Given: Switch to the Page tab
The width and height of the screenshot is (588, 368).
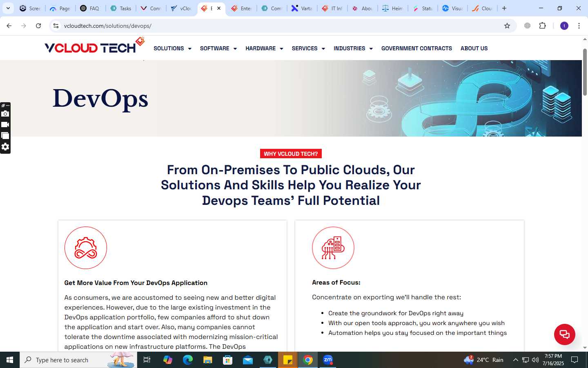Looking at the screenshot, I should point(60,8).
